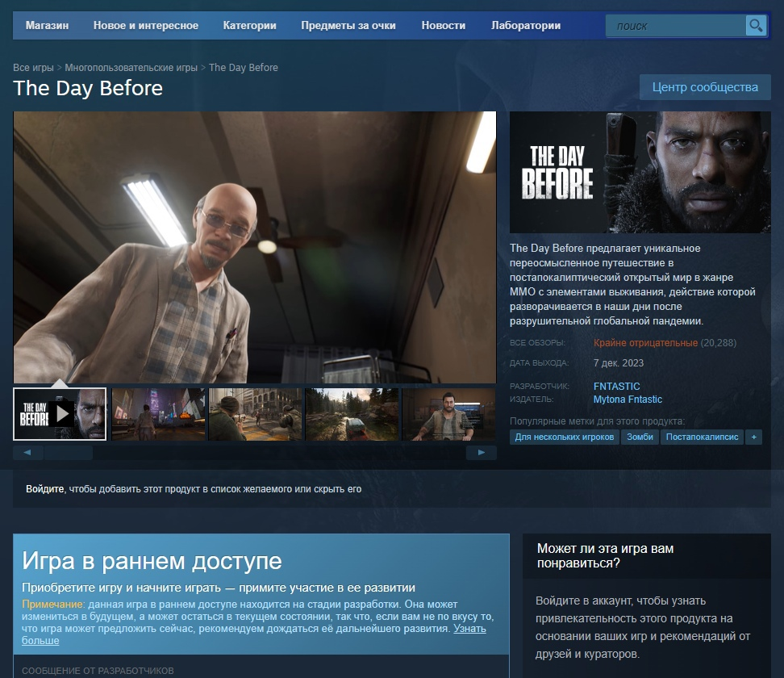Click the right arrow of the screenshot strip
Viewport: 784px width, 678px height.
(481, 452)
